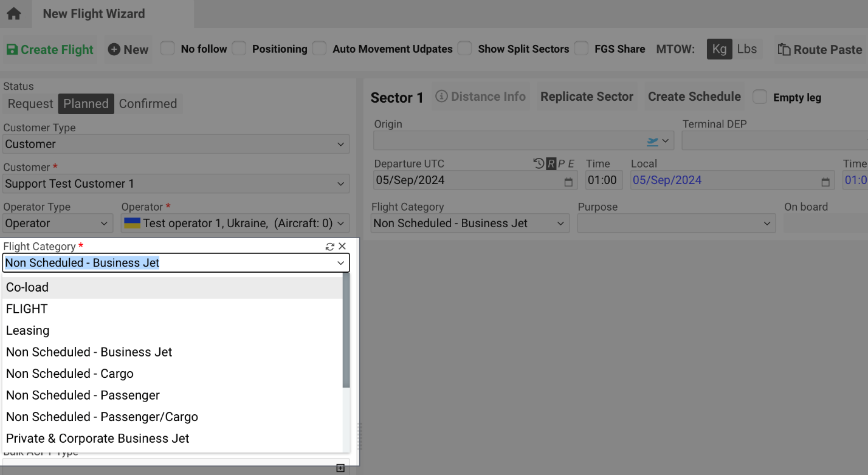
Task: Click the Create Flight button
Action: pos(49,49)
